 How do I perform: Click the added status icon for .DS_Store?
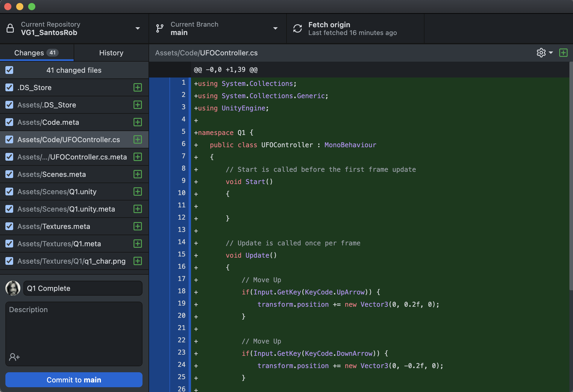pos(138,87)
